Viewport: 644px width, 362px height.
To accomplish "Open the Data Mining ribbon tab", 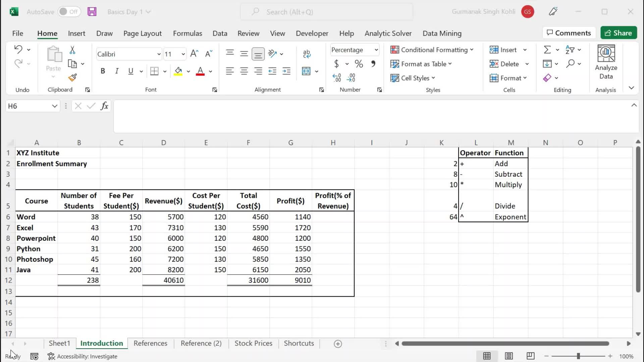I will (442, 34).
